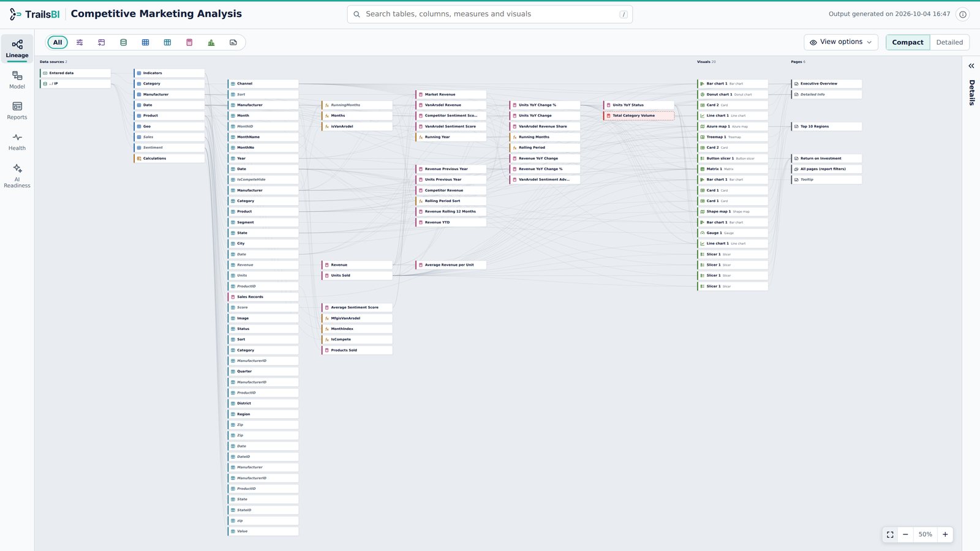Select the Executive Overview page node
This screenshot has height=551, width=980.
(827, 84)
